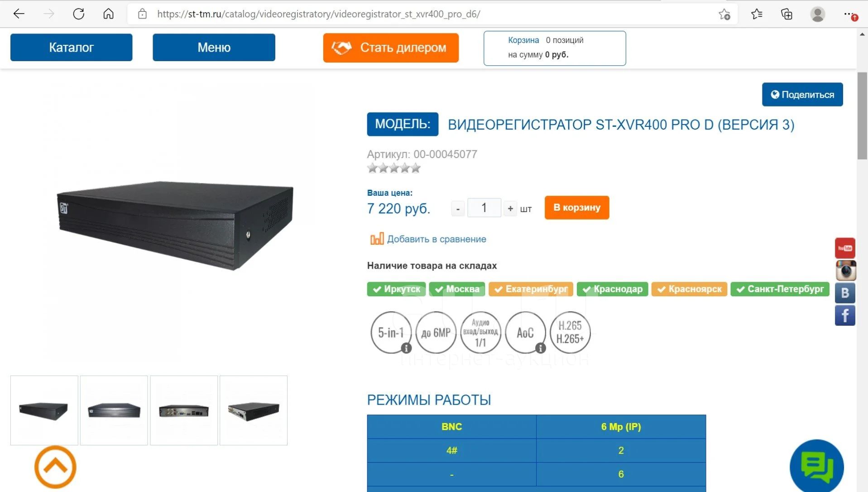The height and width of the screenshot is (492, 868).
Task: Open the Меню button
Action: coord(214,47)
